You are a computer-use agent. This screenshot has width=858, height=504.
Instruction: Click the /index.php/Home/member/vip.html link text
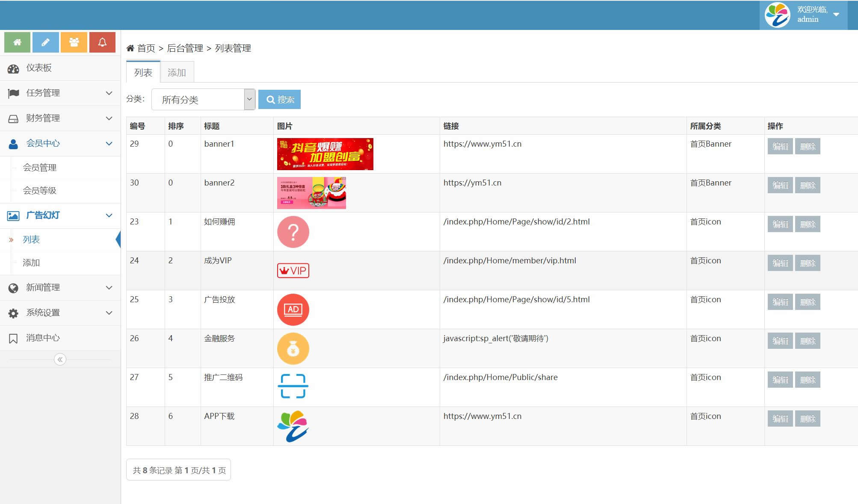509,260
